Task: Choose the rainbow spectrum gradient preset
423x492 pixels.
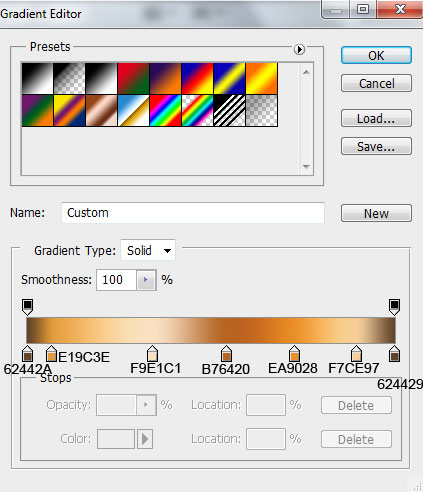Action: [x=165, y=111]
